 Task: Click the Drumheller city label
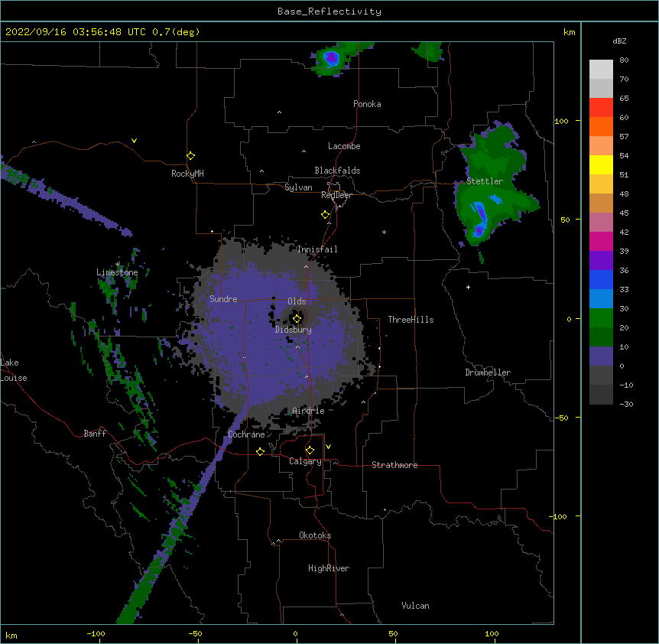click(488, 372)
